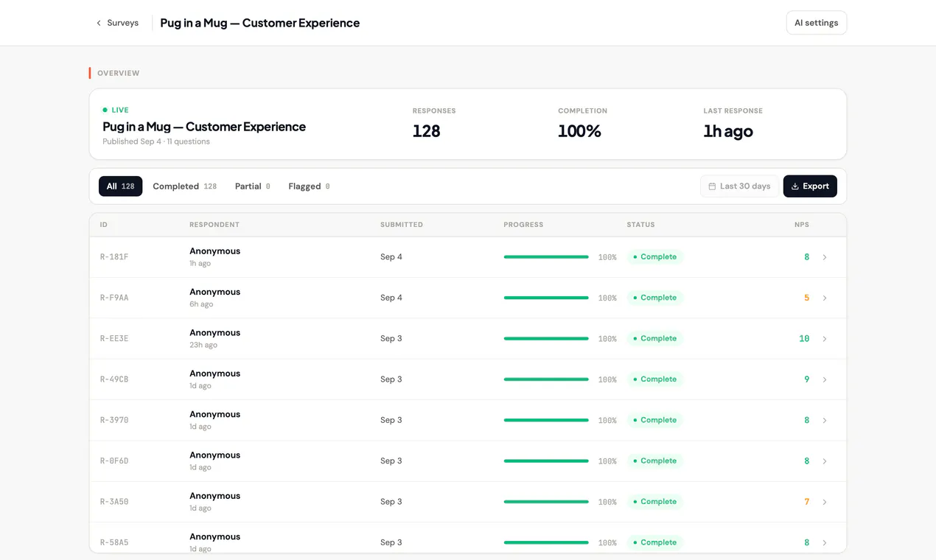Click NPS score 7 in row R-3A50
The width and height of the screenshot is (936, 560).
click(806, 502)
